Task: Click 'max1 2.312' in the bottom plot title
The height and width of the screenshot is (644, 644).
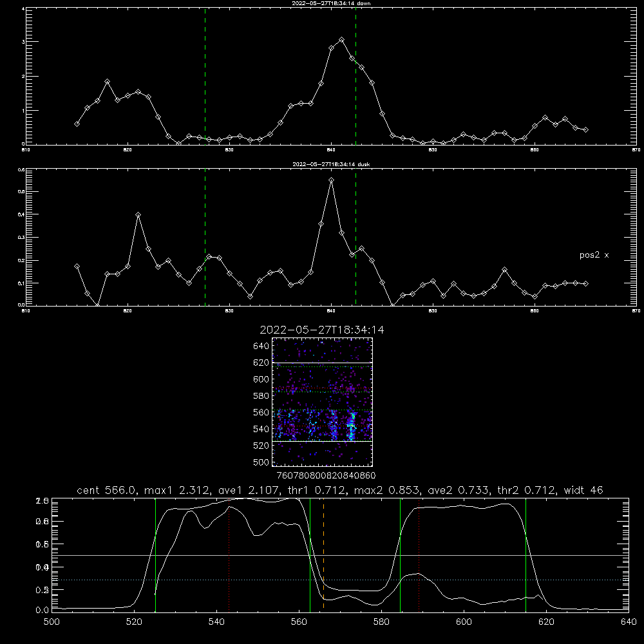Action: point(178,490)
